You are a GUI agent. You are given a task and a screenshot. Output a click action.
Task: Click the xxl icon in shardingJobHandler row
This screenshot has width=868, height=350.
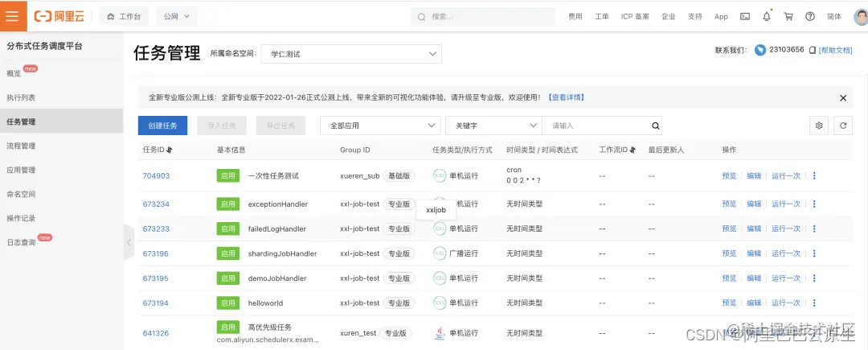(x=439, y=253)
